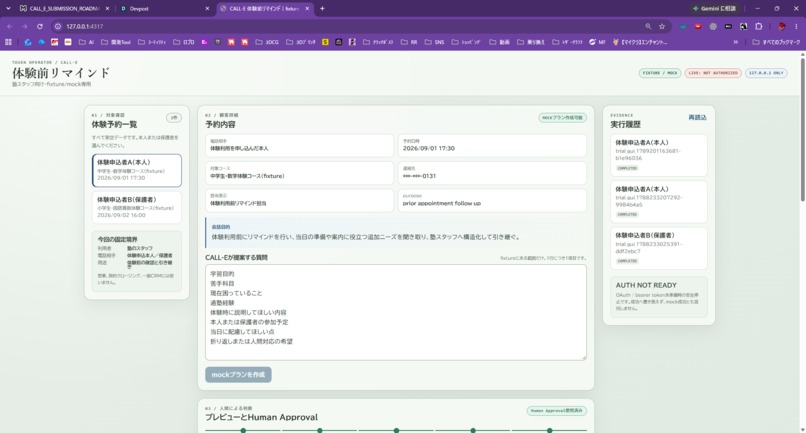The width and height of the screenshot is (806, 433).
Task: Open the 3DCG bookmark folder
Action: (267, 42)
